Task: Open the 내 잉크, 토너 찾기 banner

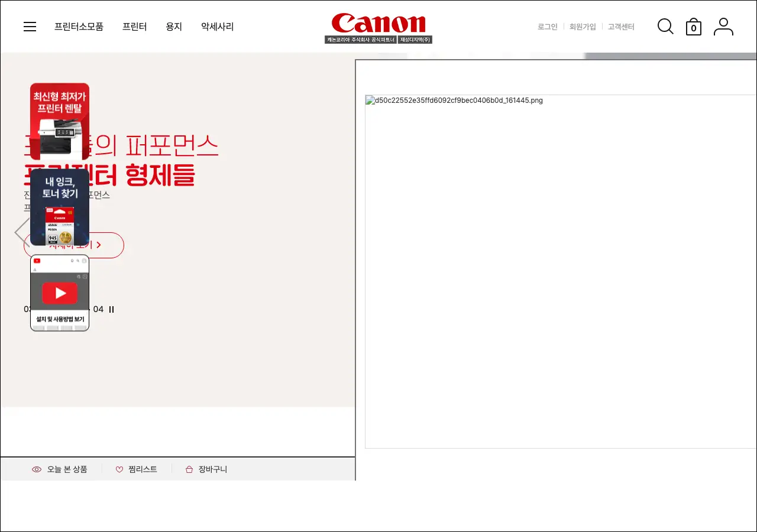Action: [x=60, y=207]
